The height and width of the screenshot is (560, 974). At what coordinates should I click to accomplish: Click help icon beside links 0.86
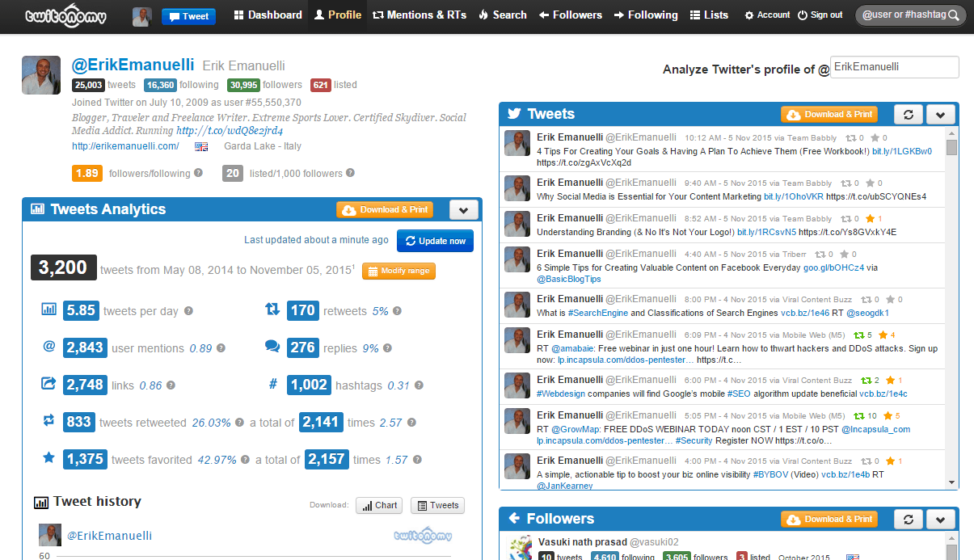[171, 385]
